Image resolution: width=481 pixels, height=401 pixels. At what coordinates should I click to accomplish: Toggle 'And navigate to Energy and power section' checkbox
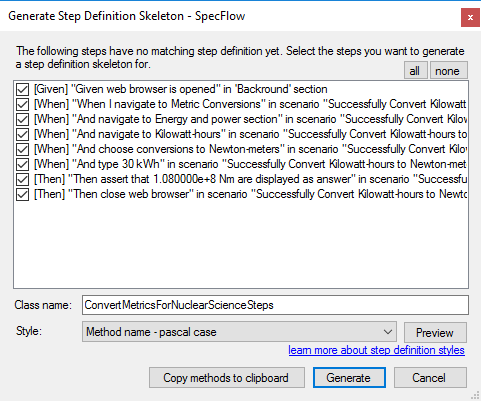(x=22, y=119)
